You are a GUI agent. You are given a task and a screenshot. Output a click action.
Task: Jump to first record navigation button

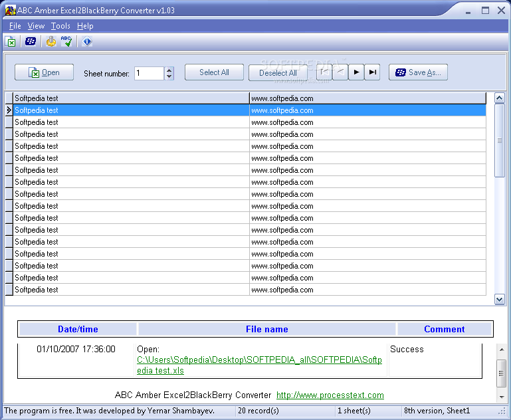324,72
